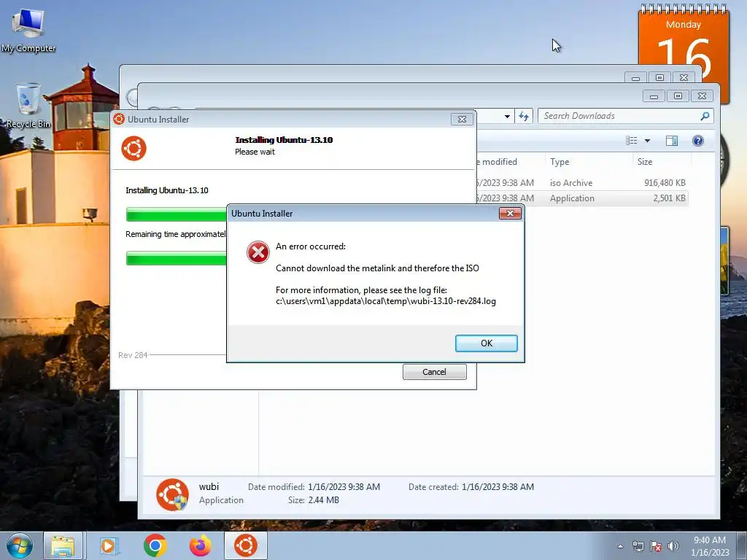The height and width of the screenshot is (560, 747).
Task: Click the Show desktop button
Action: [x=742, y=545]
